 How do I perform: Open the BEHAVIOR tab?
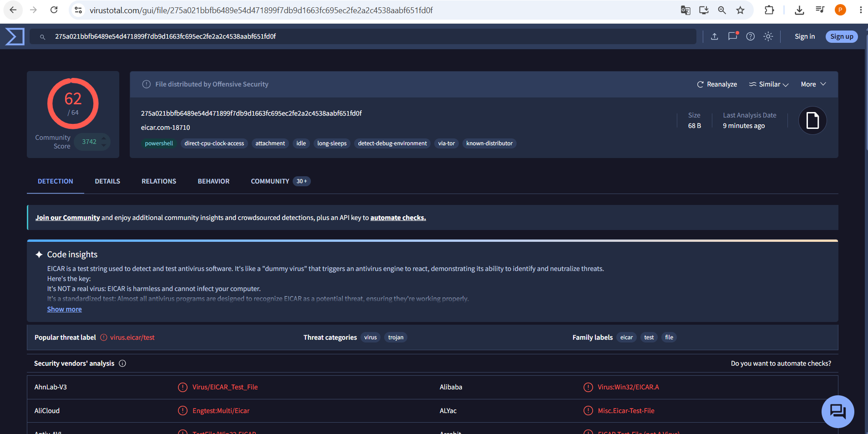(213, 181)
